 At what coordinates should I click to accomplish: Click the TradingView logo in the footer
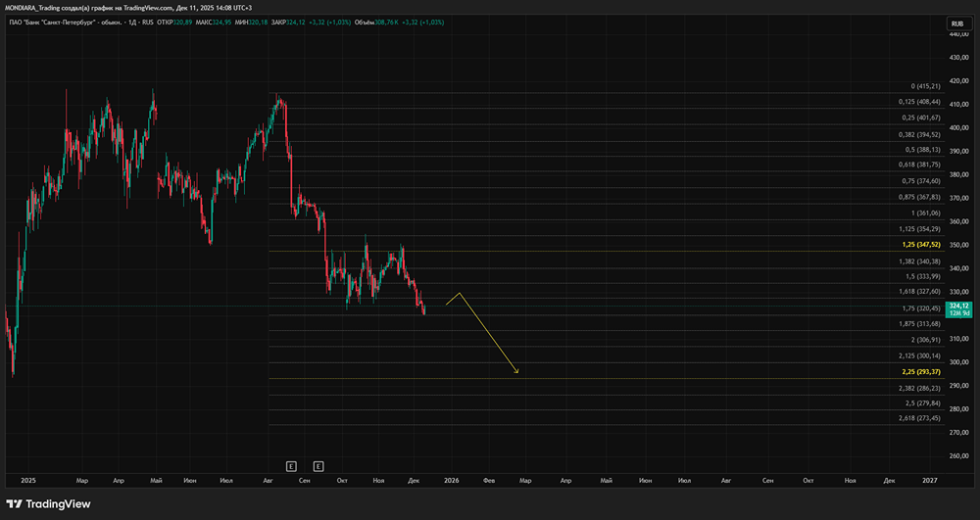(48, 503)
